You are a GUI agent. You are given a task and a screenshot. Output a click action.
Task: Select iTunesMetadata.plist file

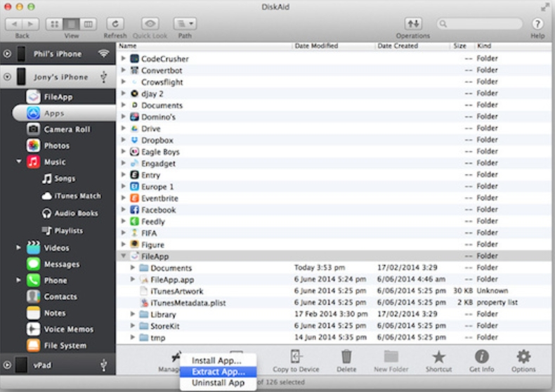pyautogui.click(x=334, y=303)
